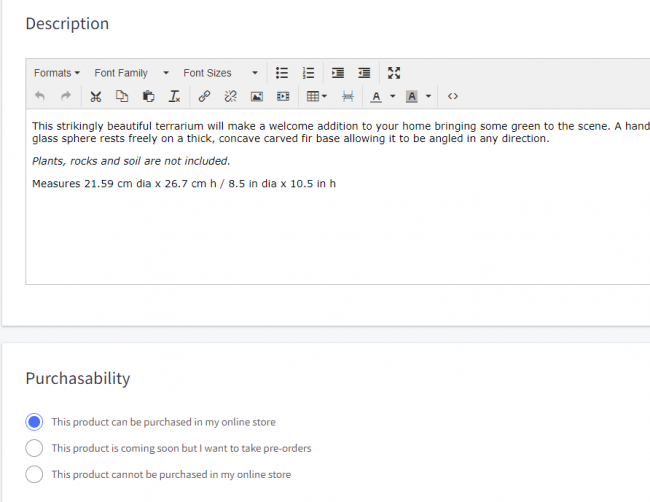
Task: Select 'can be purchased in my online store'
Action: [35, 422]
